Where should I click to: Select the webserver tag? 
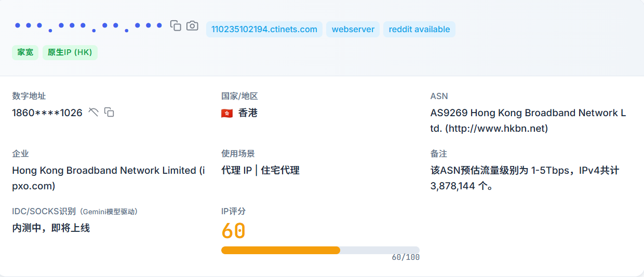pyautogui.click(x=353, y=30)
